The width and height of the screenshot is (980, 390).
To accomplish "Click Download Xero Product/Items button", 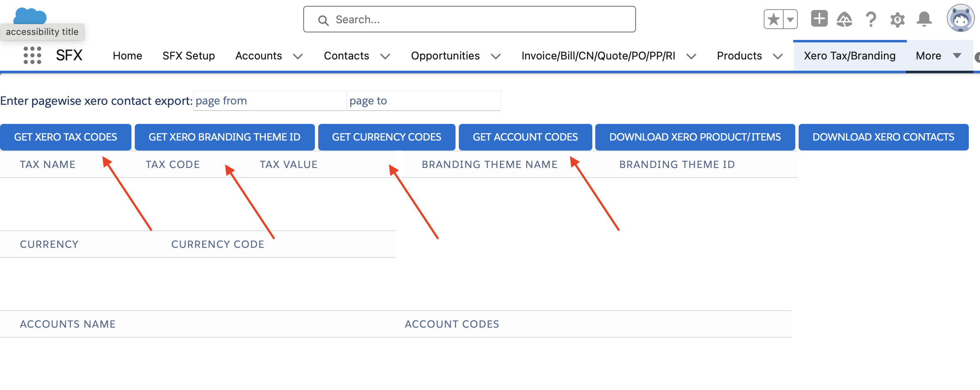I will point(695,137).
